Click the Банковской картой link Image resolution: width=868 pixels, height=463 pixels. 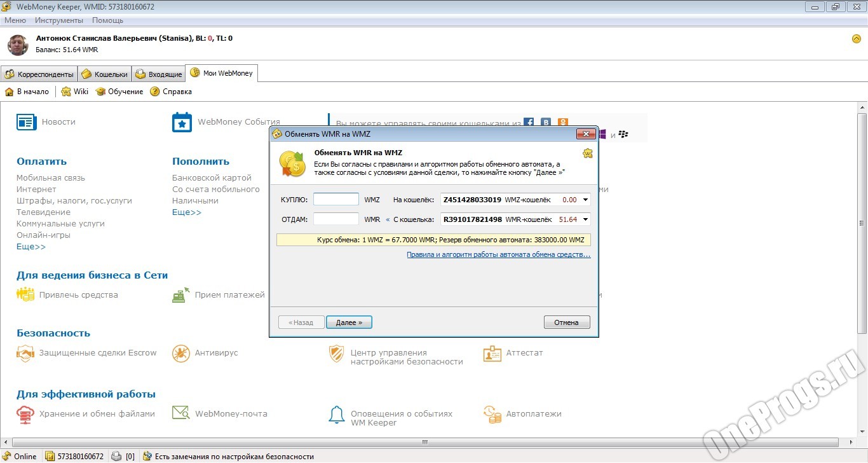pyautogui.click(x=212, y=178)
